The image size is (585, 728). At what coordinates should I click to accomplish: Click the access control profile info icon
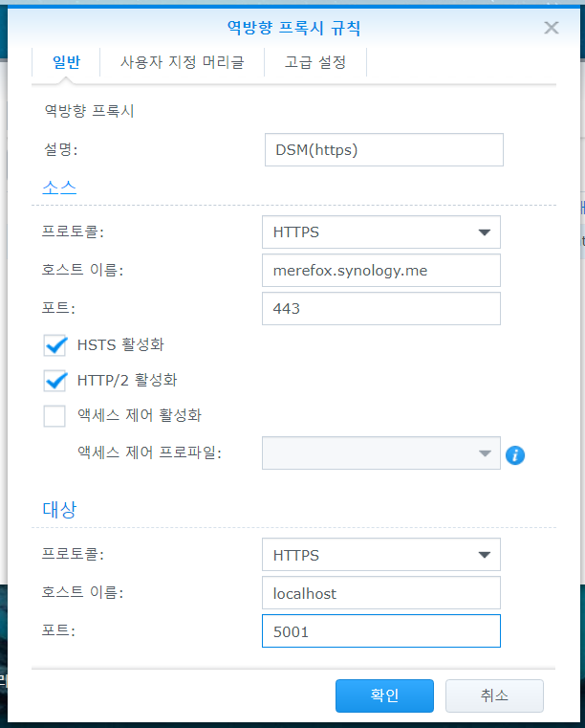(515, 455)
